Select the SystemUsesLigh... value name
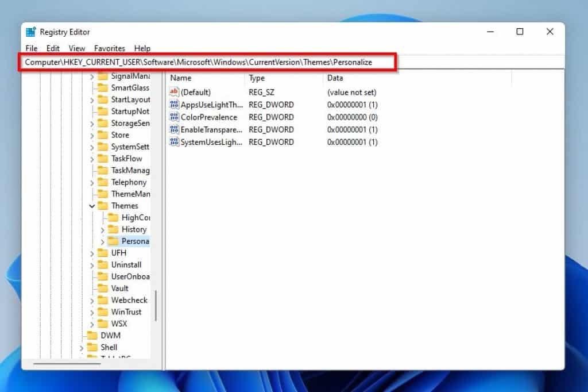Screen dimensions: 588x392 pos(211,142)
